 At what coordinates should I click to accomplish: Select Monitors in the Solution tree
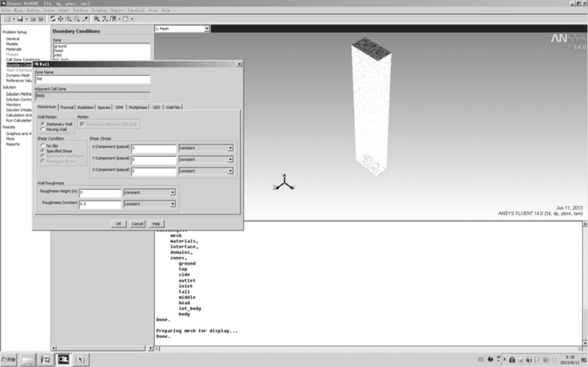point(13,105)
